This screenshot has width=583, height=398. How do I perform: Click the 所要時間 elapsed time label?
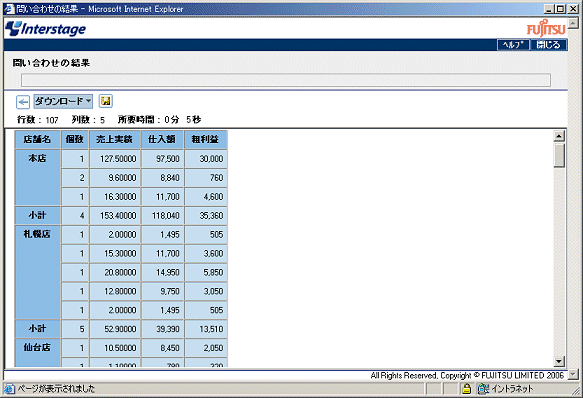[x=160, y=120]
